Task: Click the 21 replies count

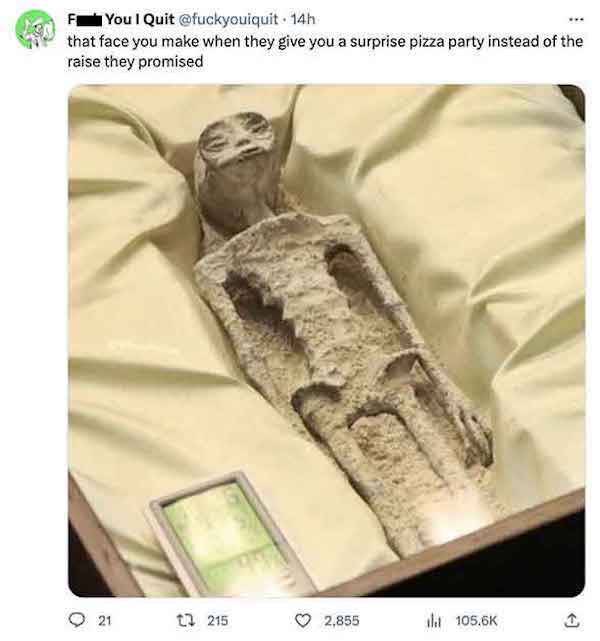Action: pos(105,621)
